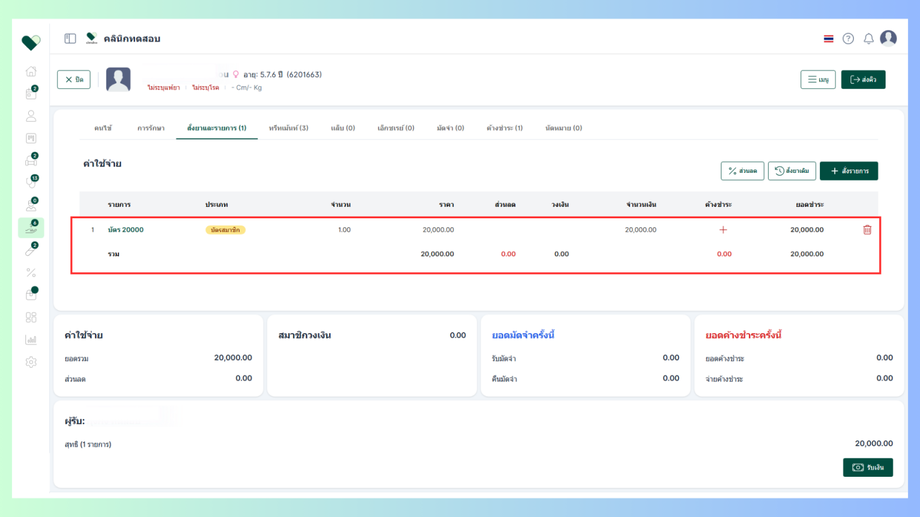Image resolution: width=920 pixels, height=517 pixels.
Task: Open the highlighted hand payment sidebar icon
Action: tap(31, 228)
